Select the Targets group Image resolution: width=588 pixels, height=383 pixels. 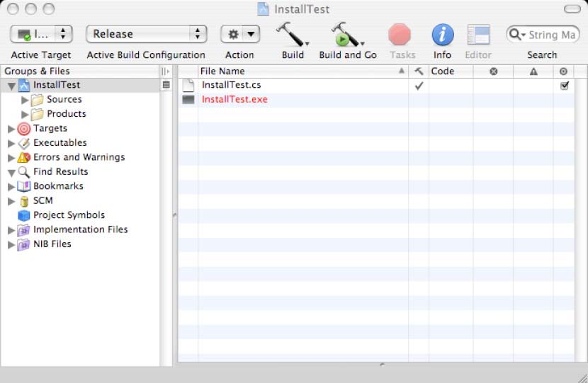pyautogui.click(x=43, y=128)
